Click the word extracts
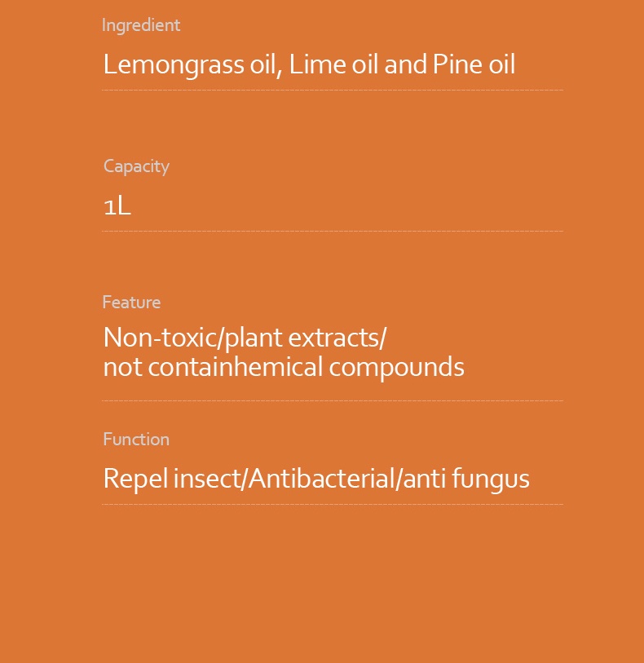644x663 pixels. point(334,338)
